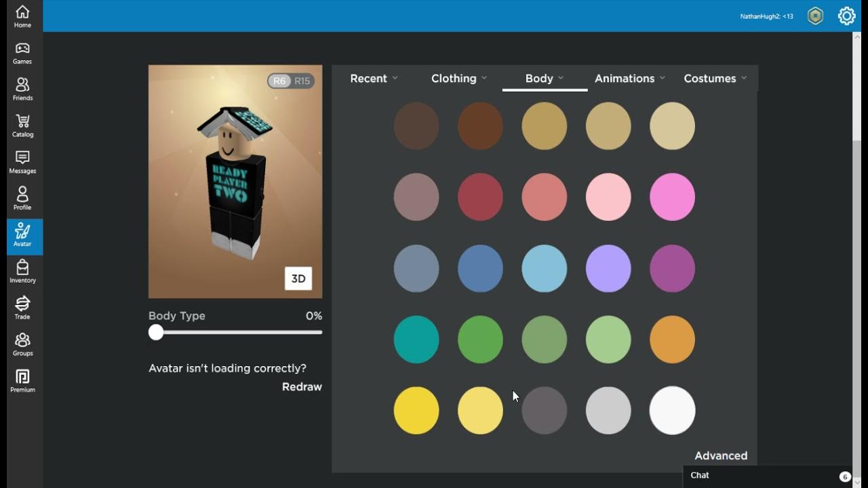
Task: Expand the Body dropdown menu
Action: click(545, 79)
